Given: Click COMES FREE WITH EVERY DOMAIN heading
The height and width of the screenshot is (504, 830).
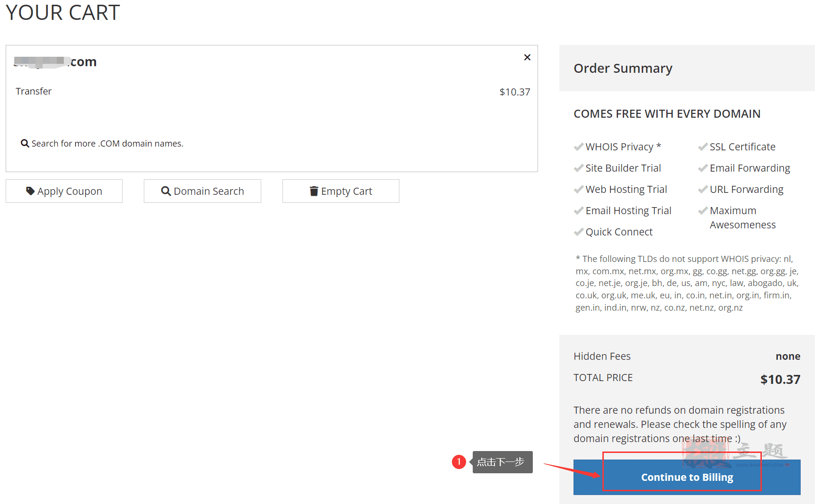Looking at the screenshot, I should pos(667,113).
